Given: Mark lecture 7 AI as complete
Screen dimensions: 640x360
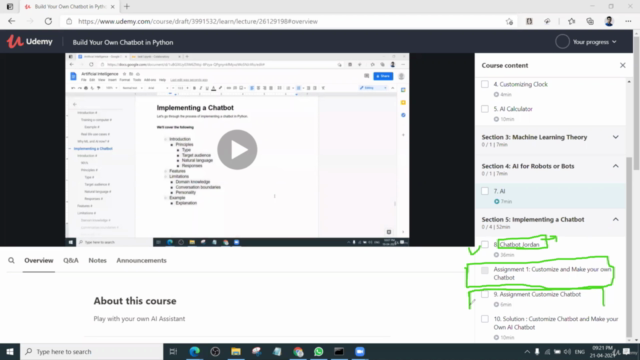Looking at the screenshot, I should click(x=484, y=191).
